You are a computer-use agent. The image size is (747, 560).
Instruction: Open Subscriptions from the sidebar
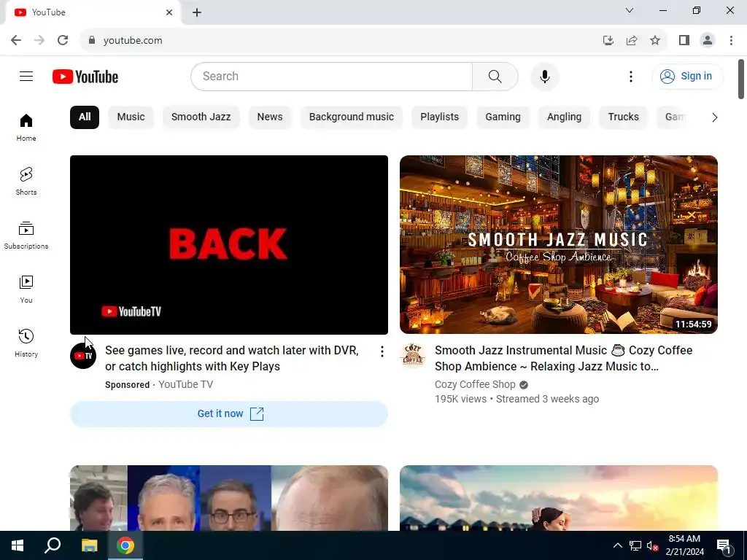coord(26,236)
